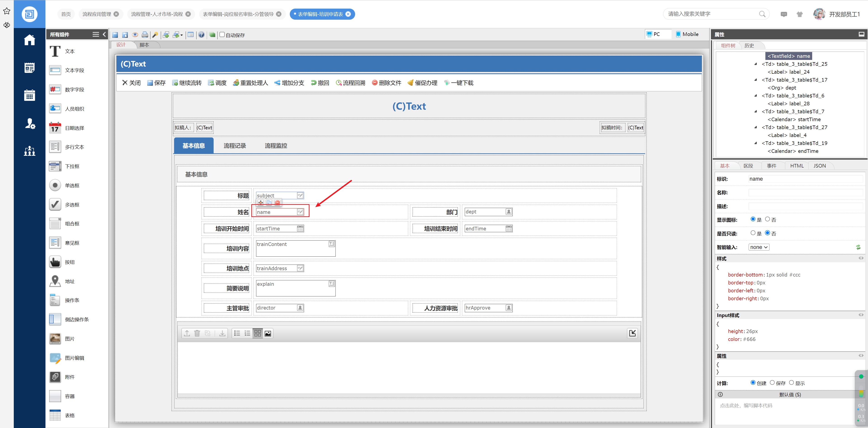The width and height of the screenshot is (868, 428).
Task: Click the blue help question mark icon
Action: coord(201,35)
